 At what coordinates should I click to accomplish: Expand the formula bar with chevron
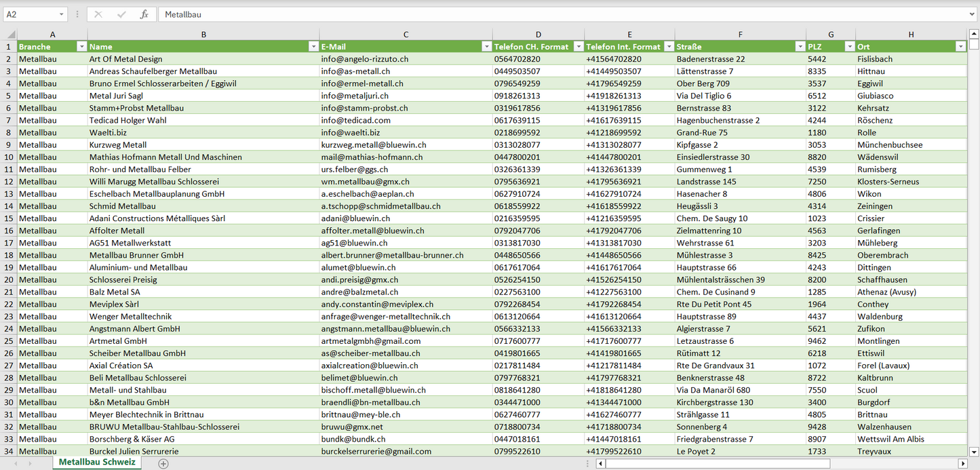point(973,14)
